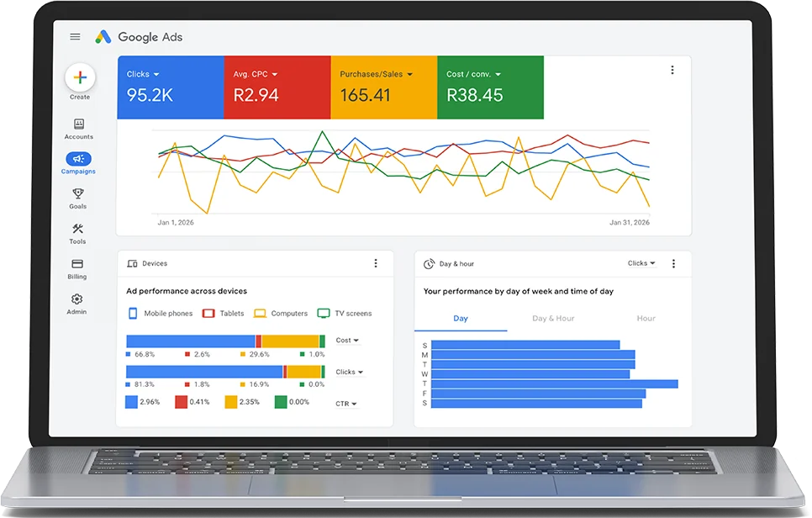This screenshot has width=812, height=518.
Task: Open the Campaigns section
Action: (x=78, y=163)
